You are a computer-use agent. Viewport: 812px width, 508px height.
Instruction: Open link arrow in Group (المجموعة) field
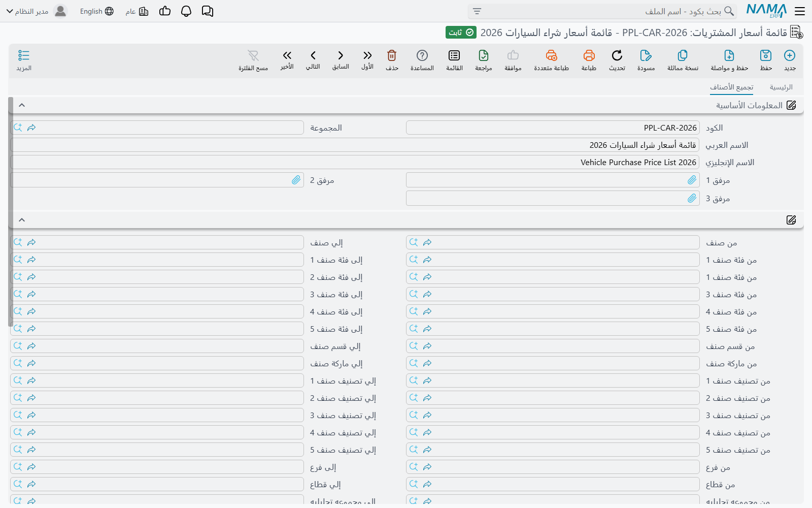point(31,128)
